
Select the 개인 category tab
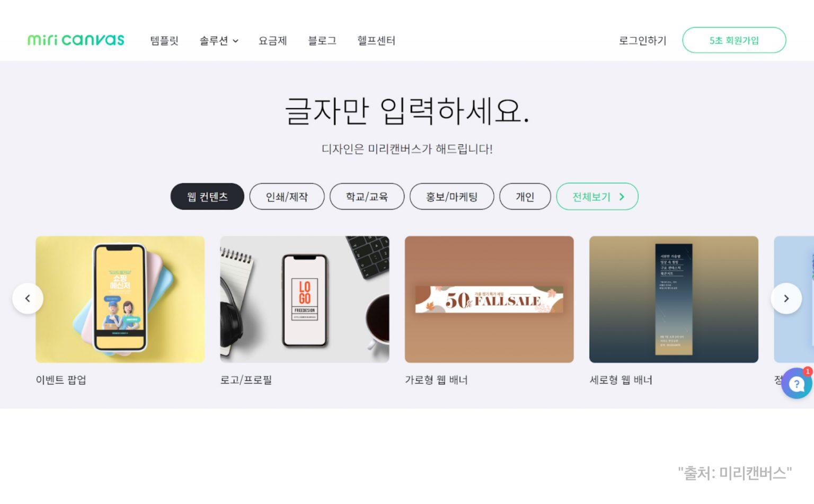coord(525,197)
